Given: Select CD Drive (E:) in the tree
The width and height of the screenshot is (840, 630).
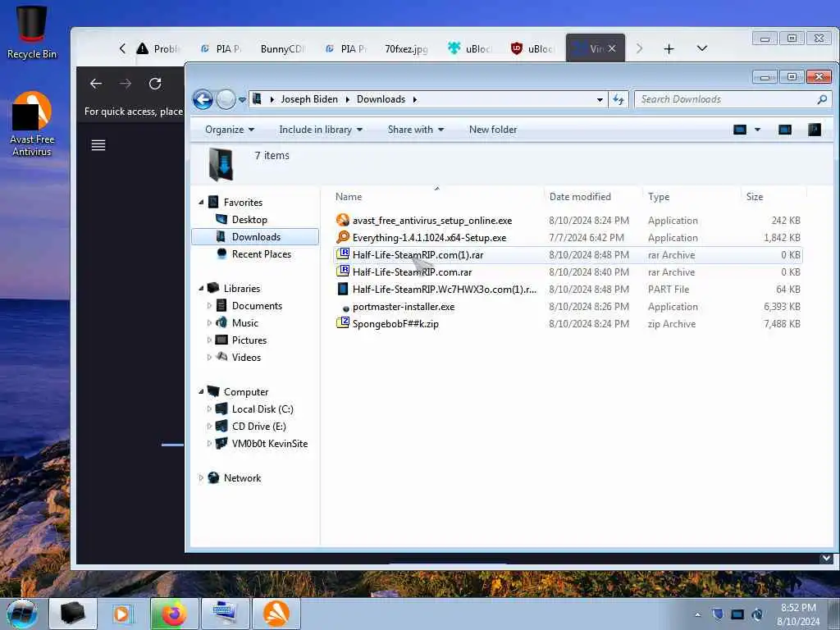Looking at the screenshot, I should pyautogui.click(x=258, y=427).
